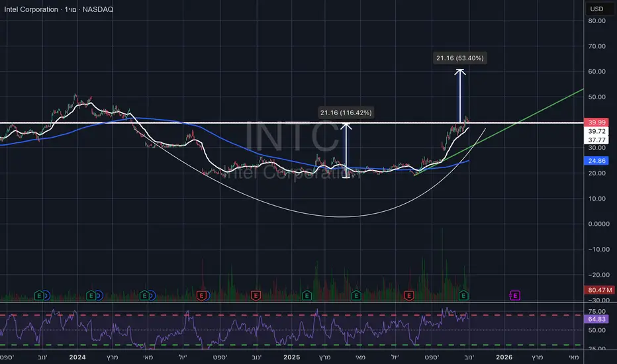
Task: Click the 70.00 price axis label
Action: pyautogui.click(x=596, y=46)
